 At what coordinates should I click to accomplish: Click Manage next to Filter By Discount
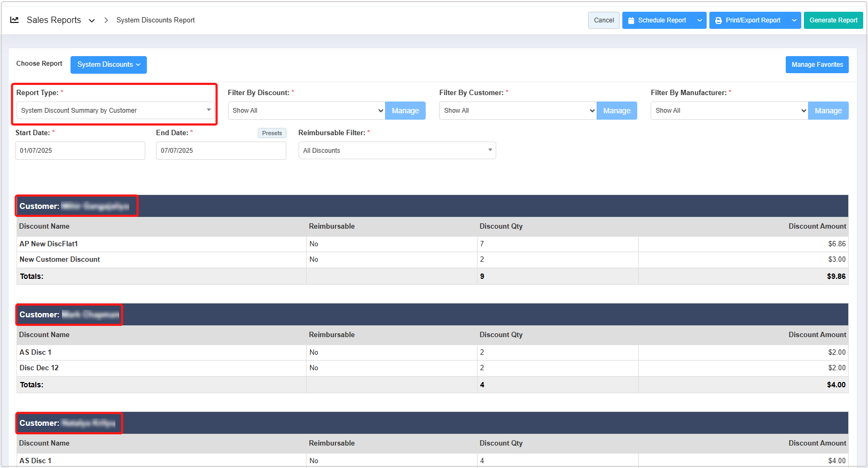tap(405, 111)
